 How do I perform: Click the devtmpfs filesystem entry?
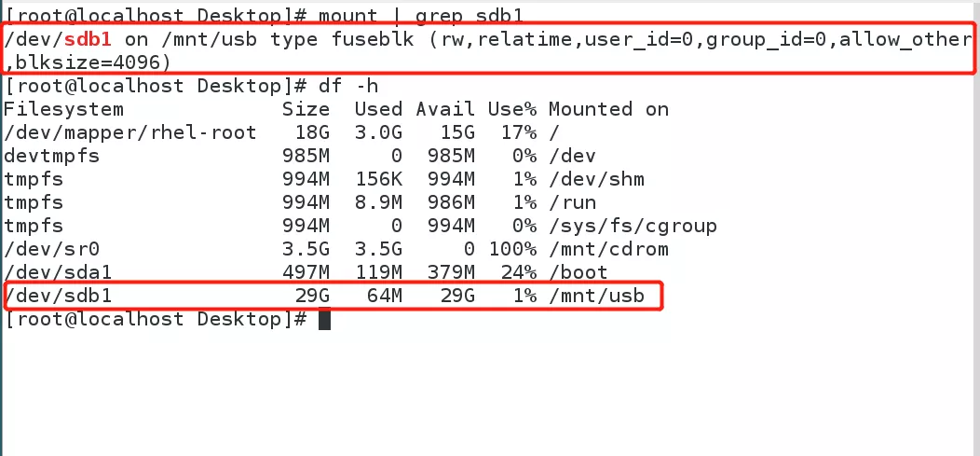click(x=51, y=156)
